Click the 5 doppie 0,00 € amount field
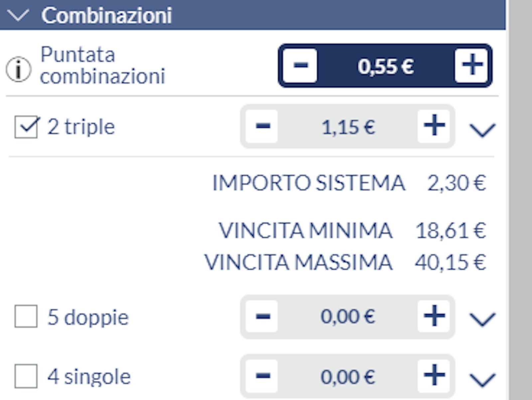 [x=348, y=316]
